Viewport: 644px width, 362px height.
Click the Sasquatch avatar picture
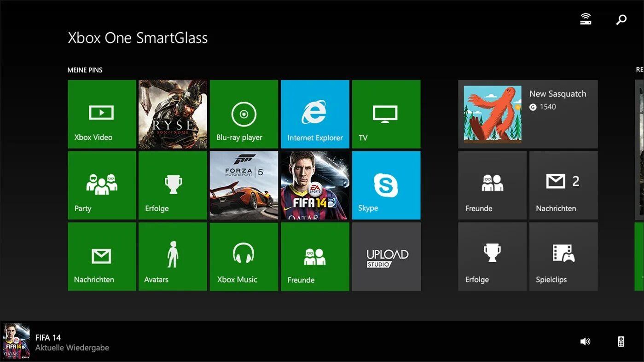coord(493,114)
